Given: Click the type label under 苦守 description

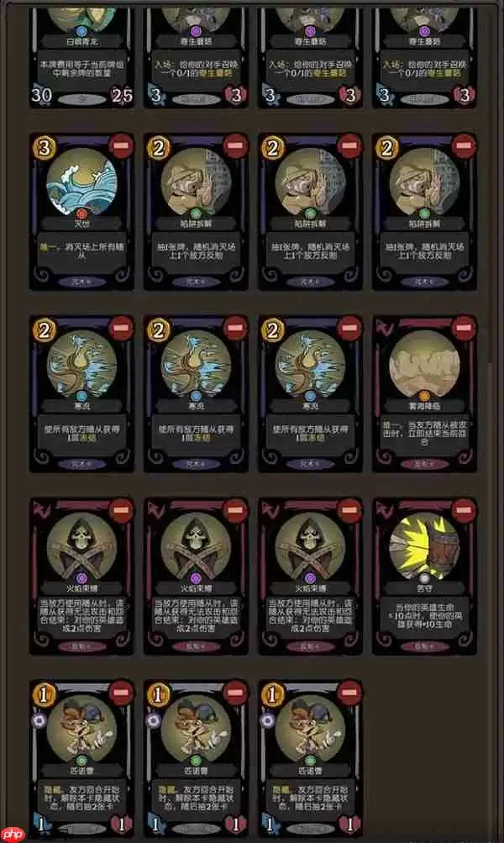Looking at the screenshot, I should (x=424, y=645).
